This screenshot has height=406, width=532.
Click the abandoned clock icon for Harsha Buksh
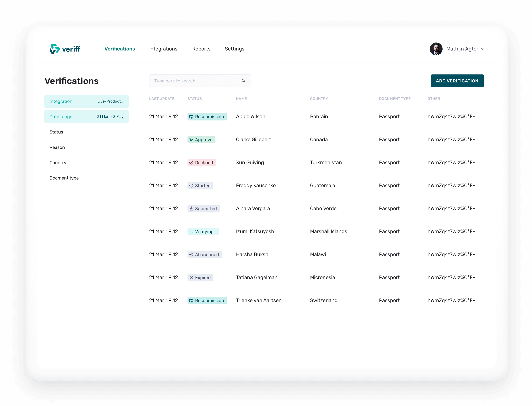pyautogui.click(x=191, y=254)
